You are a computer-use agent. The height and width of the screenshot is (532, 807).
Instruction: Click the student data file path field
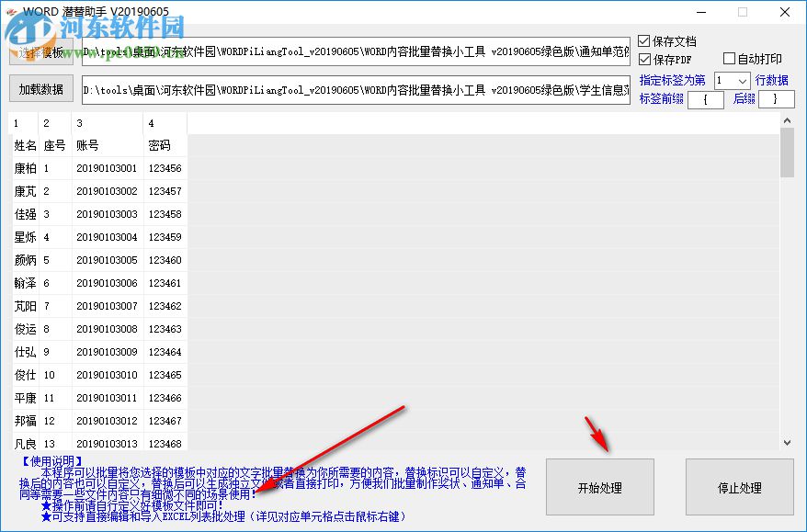pos(368,88)
